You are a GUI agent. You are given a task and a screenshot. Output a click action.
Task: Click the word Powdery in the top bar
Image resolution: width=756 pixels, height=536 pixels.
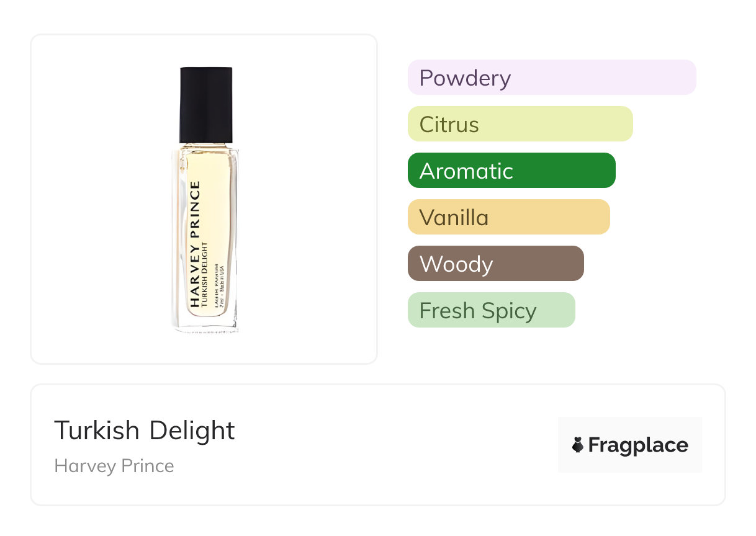pyautogui.click(x=465, y=78)
